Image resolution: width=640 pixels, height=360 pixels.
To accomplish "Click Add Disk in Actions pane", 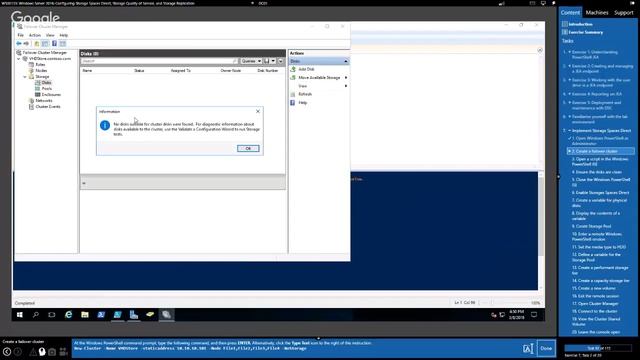I will (x=306, y=69).
